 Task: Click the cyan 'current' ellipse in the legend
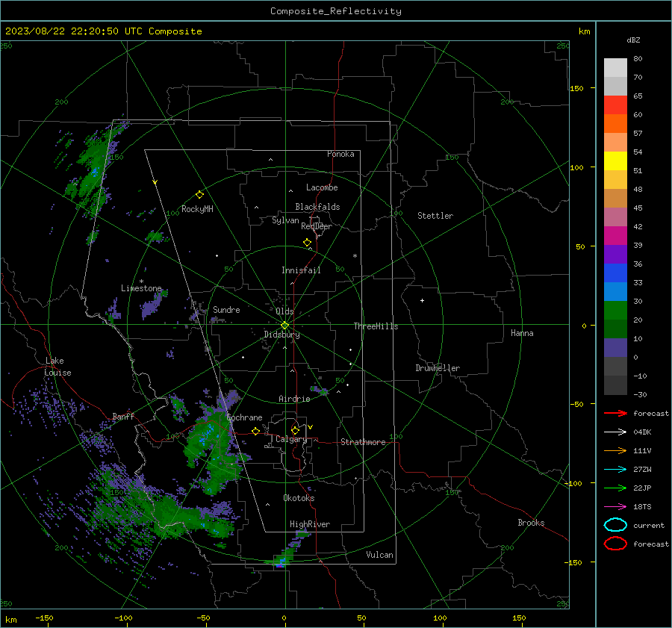click(615, 525)
